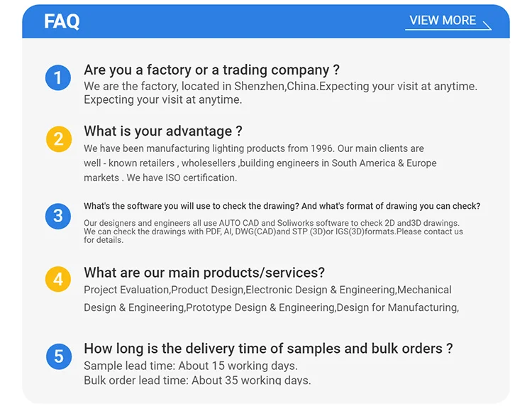Click the answer about manufacturing lighting since 1996
The image size is (532, 409).
tap(253, 148)
